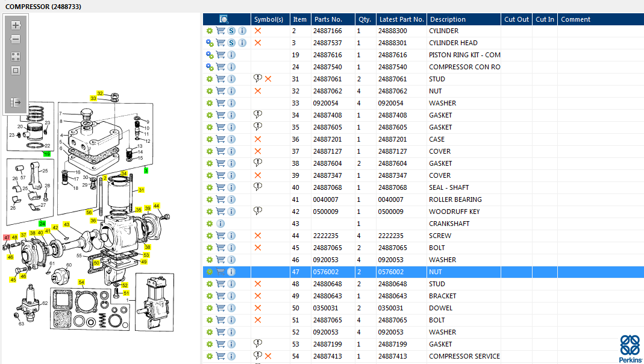Select the COMPRESSOR (2488733) title

point(43,7)
